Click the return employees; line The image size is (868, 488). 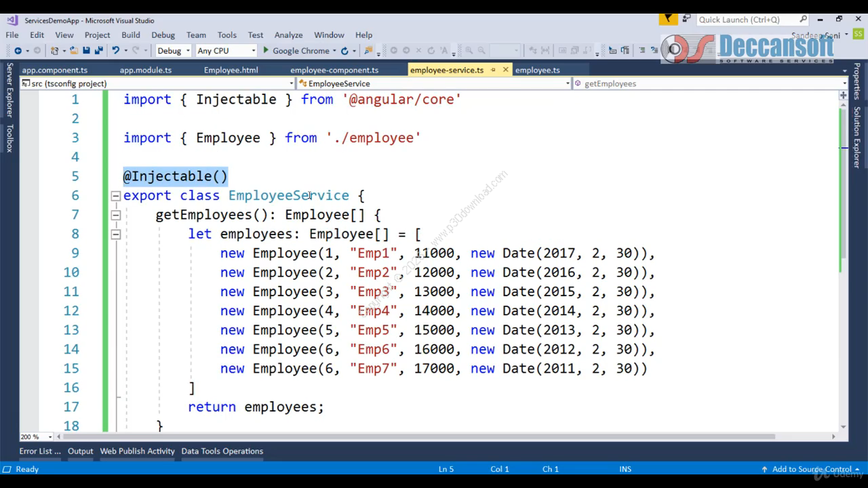coord(256,407)
